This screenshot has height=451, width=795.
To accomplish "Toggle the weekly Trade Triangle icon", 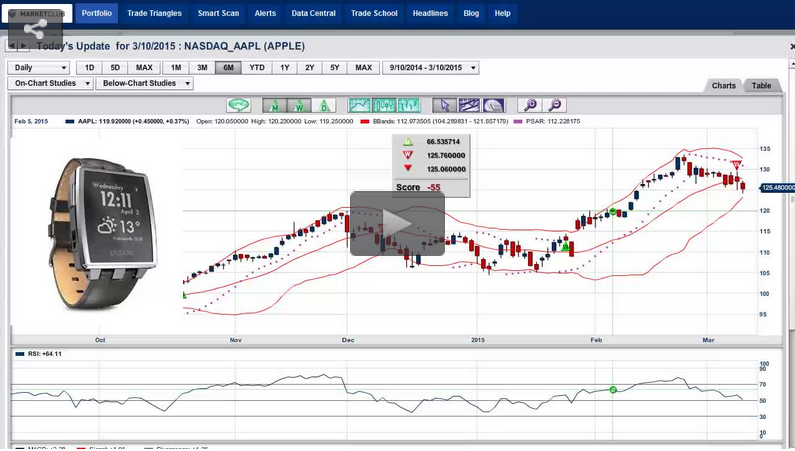I will [x=299, y=105].
